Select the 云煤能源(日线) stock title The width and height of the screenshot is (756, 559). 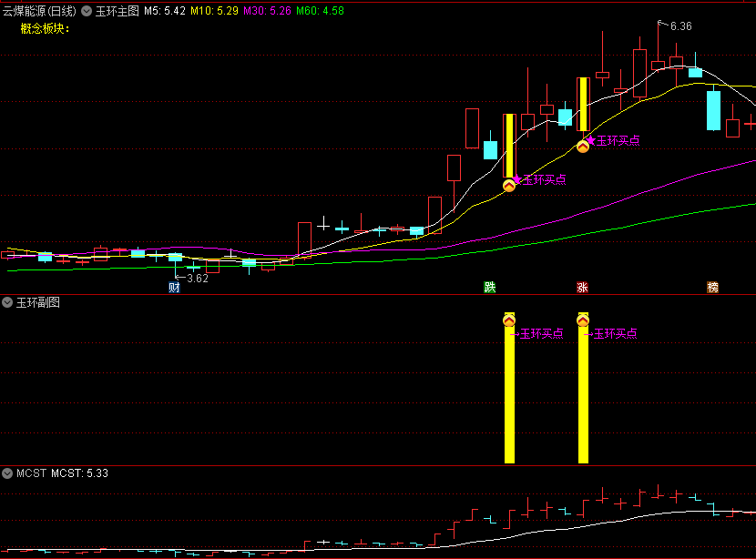pyautogui.click(x=39, y=11)
